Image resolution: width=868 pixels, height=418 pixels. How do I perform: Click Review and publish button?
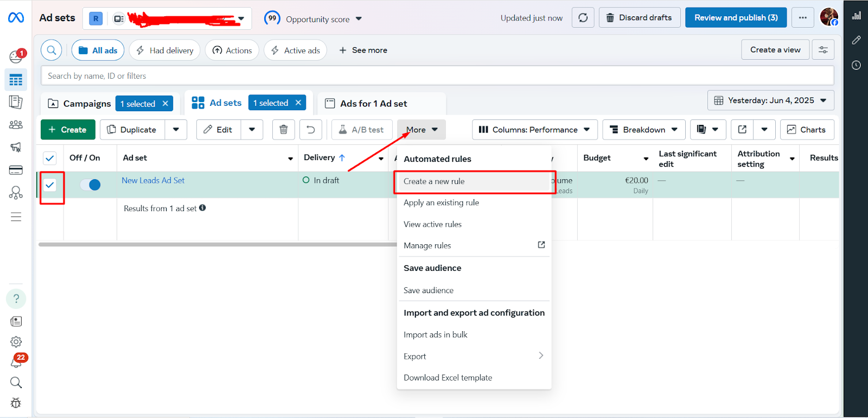[x=736, y=18]
